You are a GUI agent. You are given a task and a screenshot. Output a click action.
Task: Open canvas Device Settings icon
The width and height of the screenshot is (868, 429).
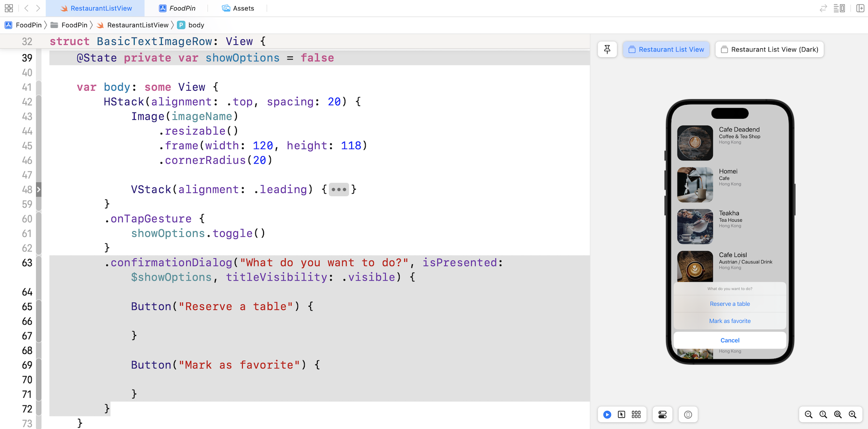[x=662, y=415]
